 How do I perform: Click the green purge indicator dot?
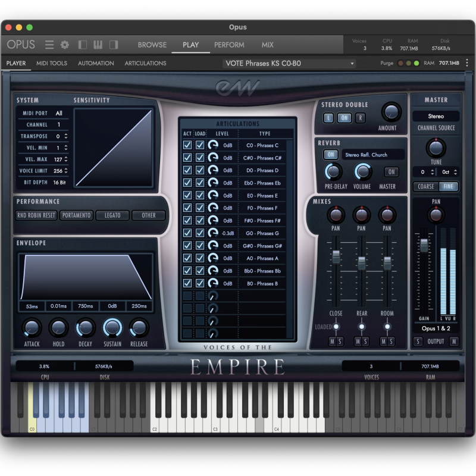click(416, 63)
